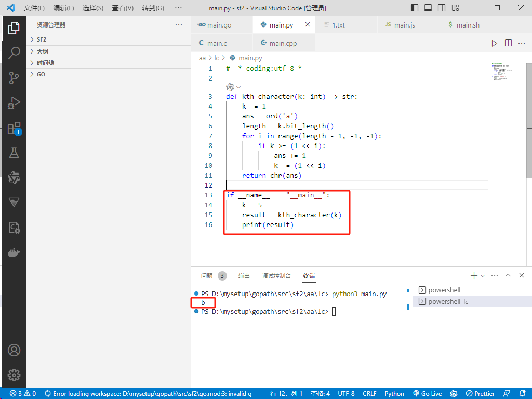This screenshot has width=532, height=399.
Task: Change the UTF-8 file encoding
Action: [346, 394]
